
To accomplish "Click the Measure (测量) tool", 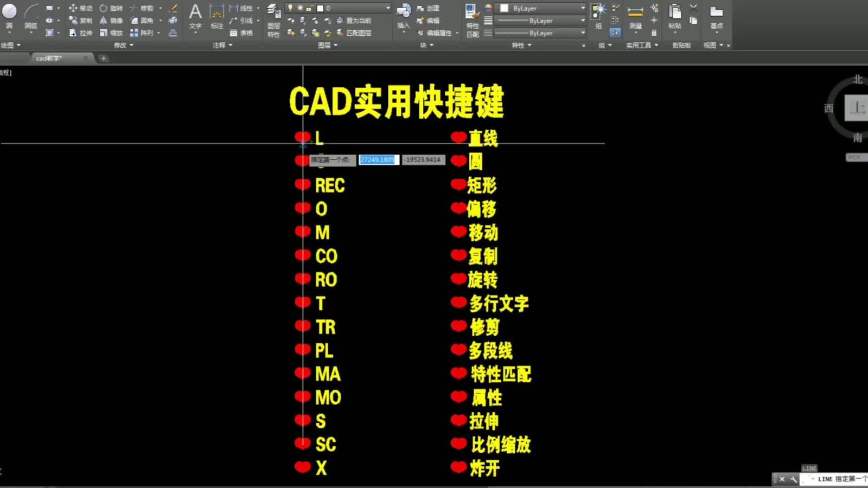I will [635, 15].
